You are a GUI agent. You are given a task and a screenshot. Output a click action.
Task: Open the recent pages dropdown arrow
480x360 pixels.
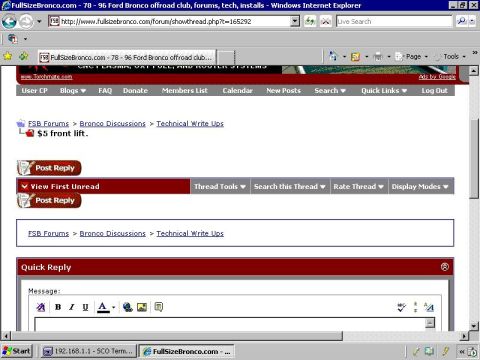coord(39,22)
